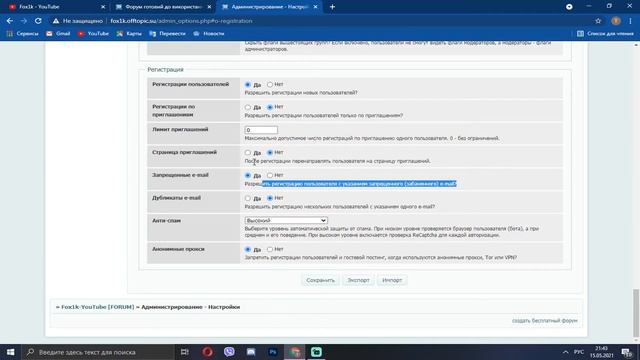
Task: Open the Сервисы apps bookmark
Action: pos(22,33)
